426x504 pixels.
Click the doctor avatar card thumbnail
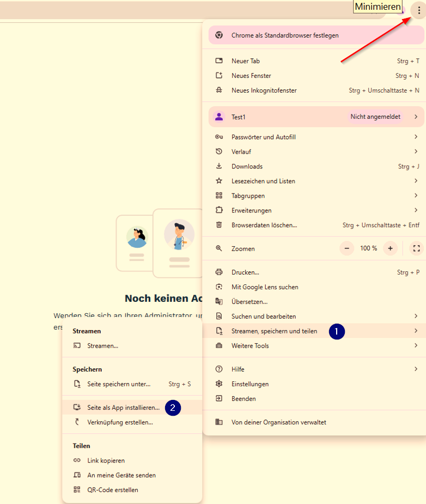(178, 244)
